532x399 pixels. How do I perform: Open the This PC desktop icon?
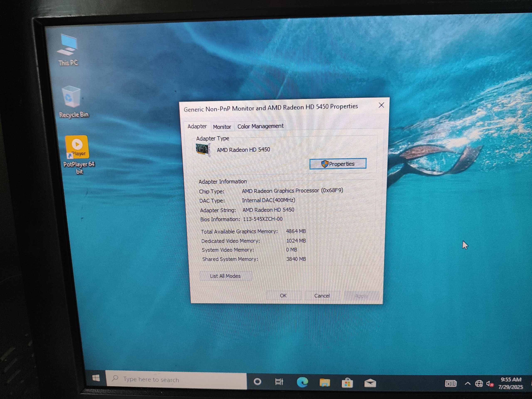(68, 50)
